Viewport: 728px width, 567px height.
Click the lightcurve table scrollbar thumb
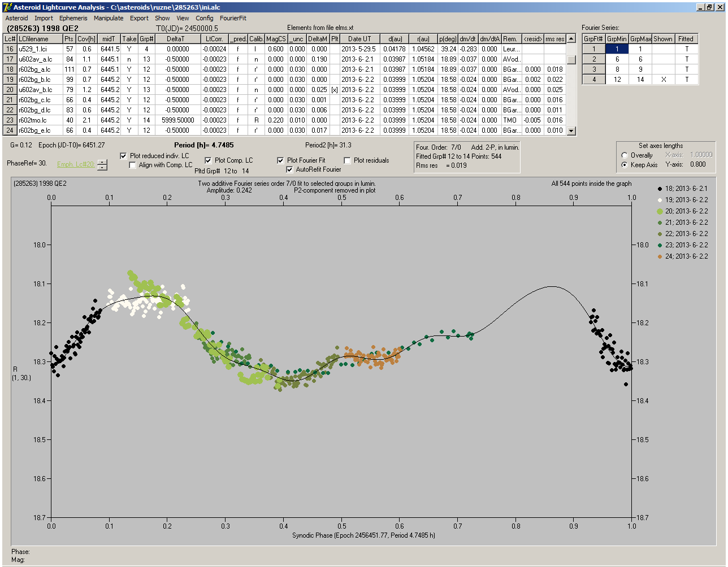tap(571, 59)
